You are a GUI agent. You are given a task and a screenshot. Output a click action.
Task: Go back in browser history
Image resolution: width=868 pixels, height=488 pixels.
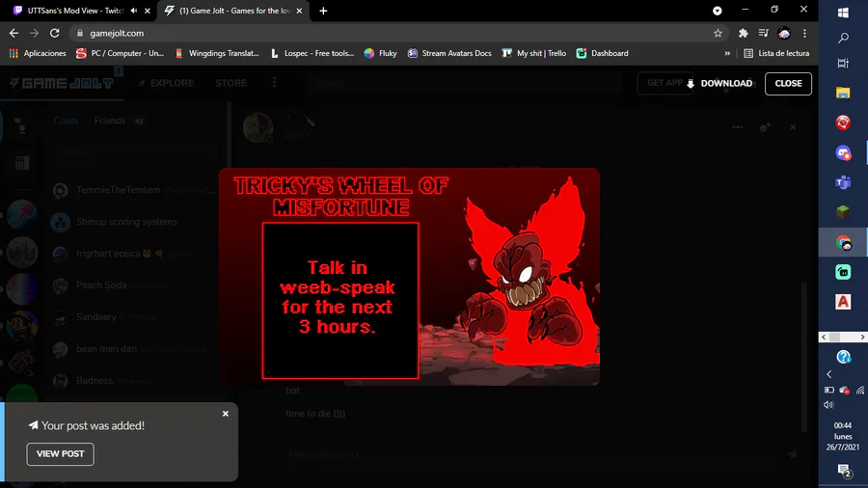pyautogui.click(x=14, y=33)
